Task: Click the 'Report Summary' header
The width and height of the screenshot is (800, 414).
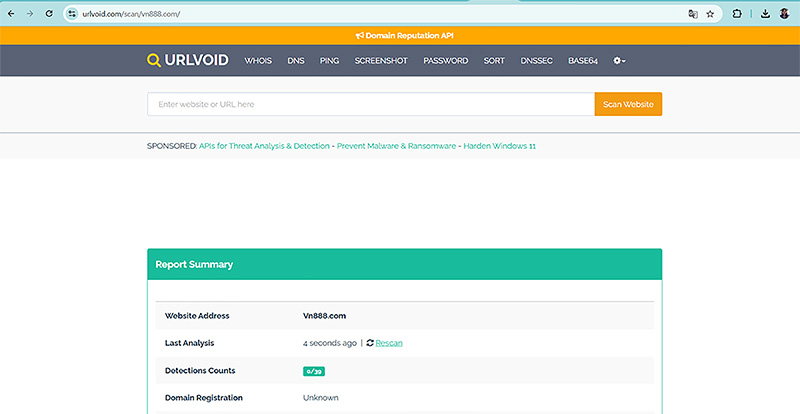Action: click(x=194, y=264)
